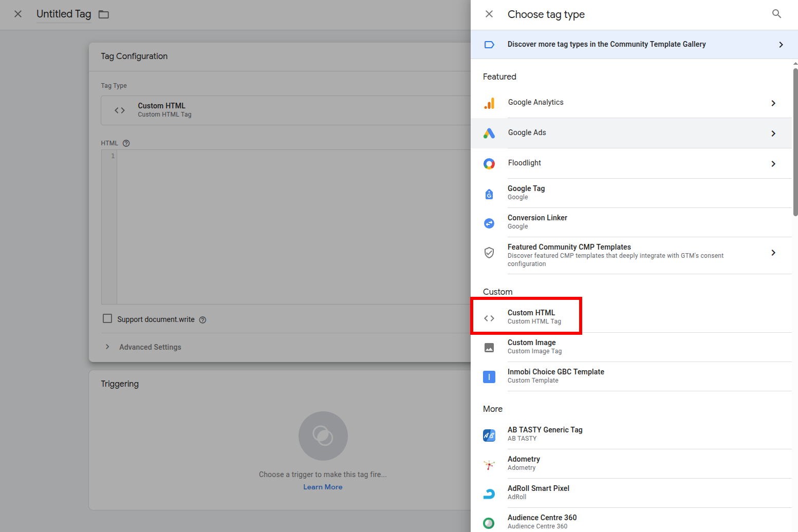The width and height of the screenshot is (798, 532).
Task: Expand the Floodlight chevron
Action: [x=773, y=164]
